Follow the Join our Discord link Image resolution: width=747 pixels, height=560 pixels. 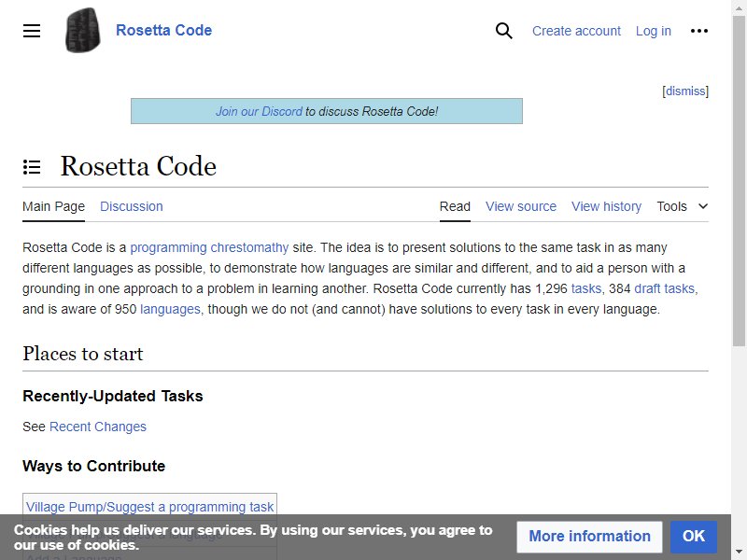pyautogui.click(x=259, y=111)
